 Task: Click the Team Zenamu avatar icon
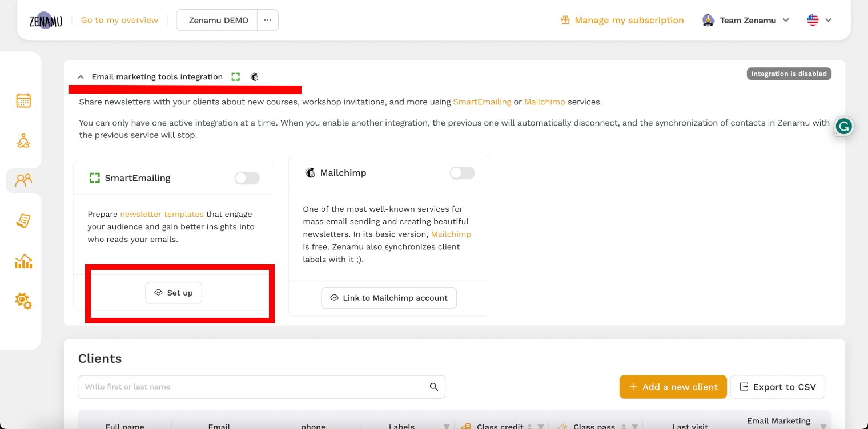(x=708, y=20)
